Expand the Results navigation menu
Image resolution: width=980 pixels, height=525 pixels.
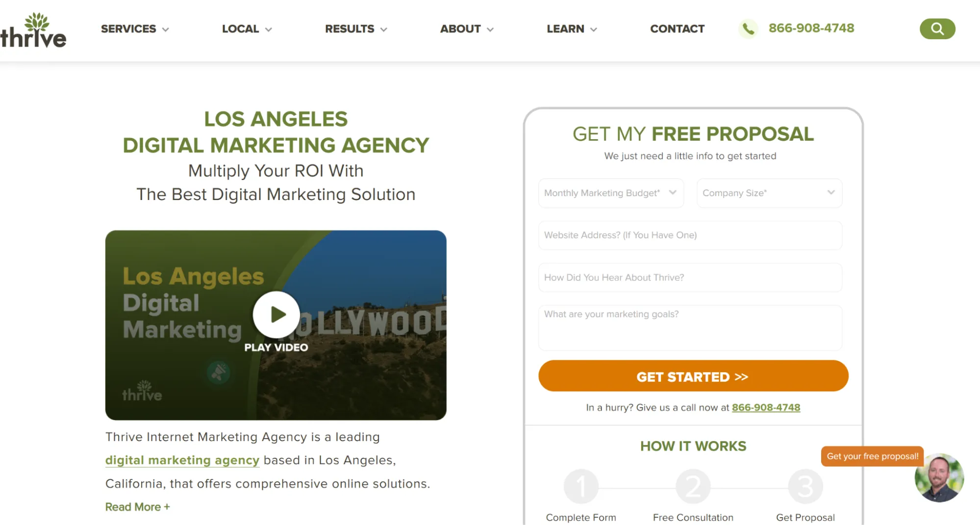point(356,29)
